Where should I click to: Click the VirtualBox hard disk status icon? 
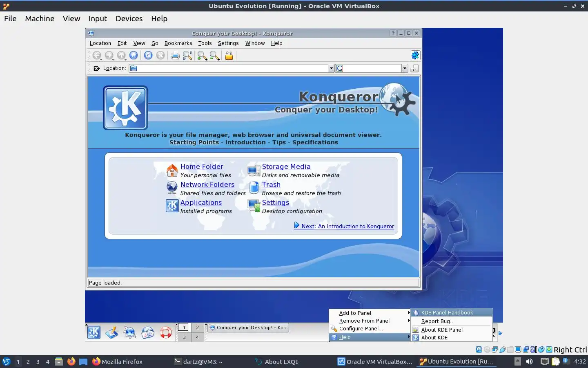[x=479, y=350]
